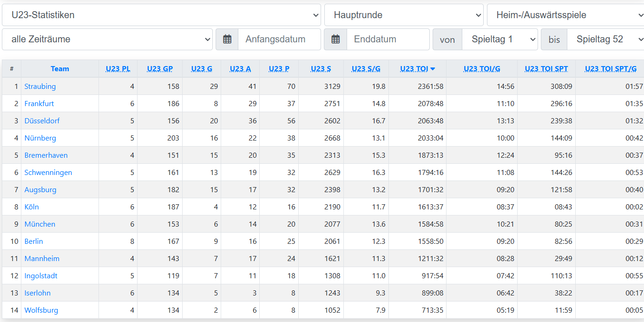Expand the alle Zeiträume dropdown
The height and width of the screenshot is (322, 644).
[107, 40]
